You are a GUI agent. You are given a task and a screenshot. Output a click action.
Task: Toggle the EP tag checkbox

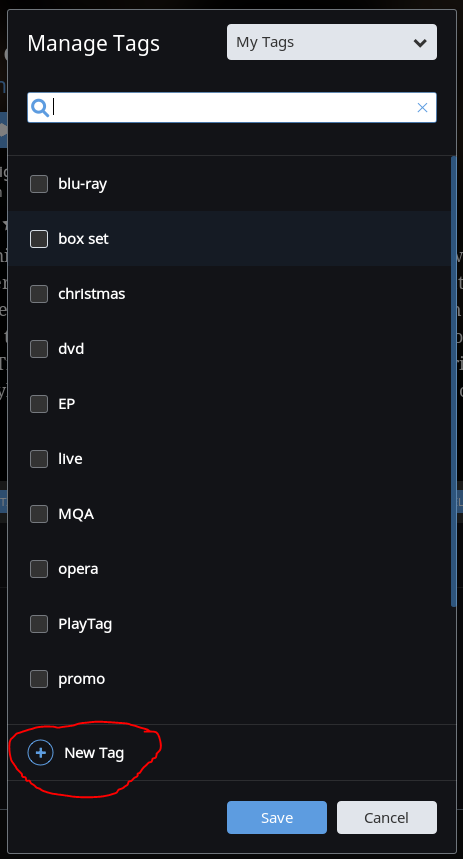39,404
